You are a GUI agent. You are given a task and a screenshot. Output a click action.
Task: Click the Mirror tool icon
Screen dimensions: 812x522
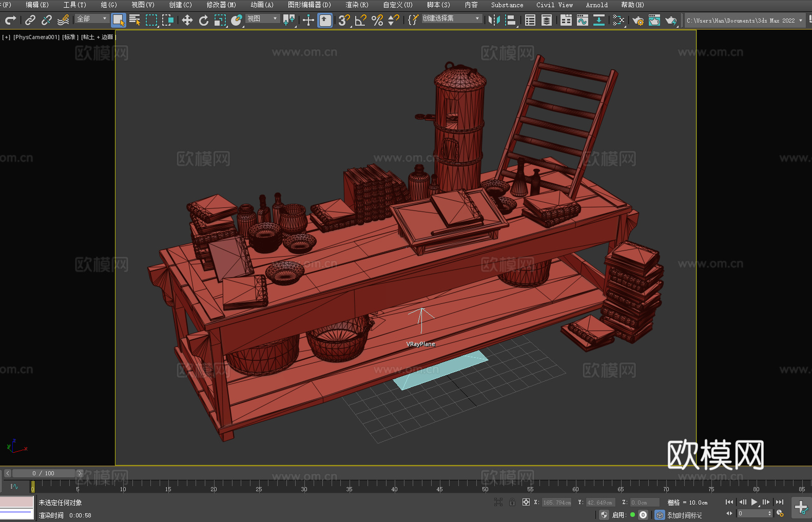(494, 20)
